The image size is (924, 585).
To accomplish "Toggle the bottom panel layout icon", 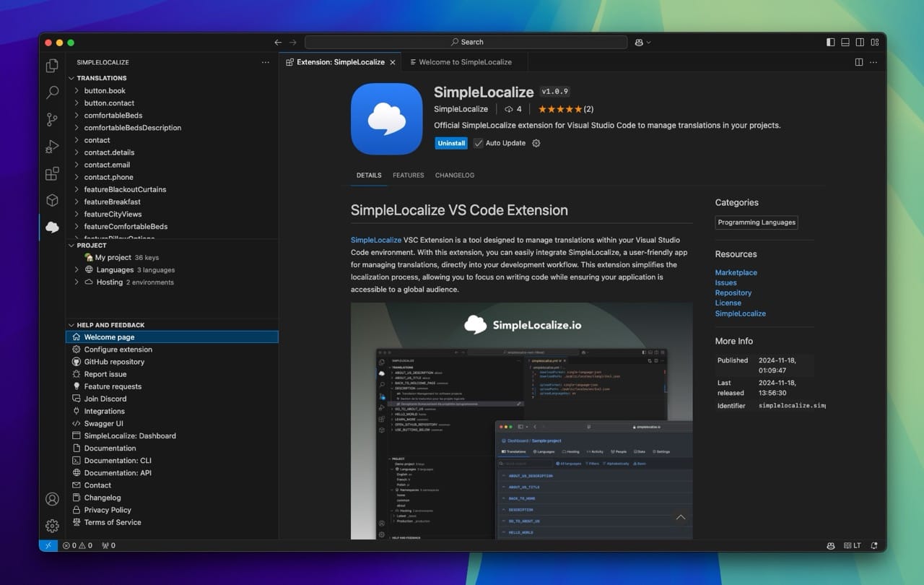I will pyautogui.click(x=845, y=42).
